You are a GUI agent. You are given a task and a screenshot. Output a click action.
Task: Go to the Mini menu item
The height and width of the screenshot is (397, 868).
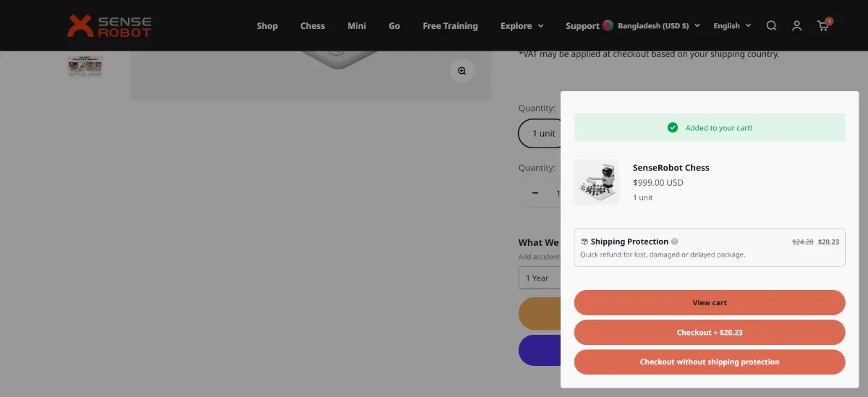357,26
